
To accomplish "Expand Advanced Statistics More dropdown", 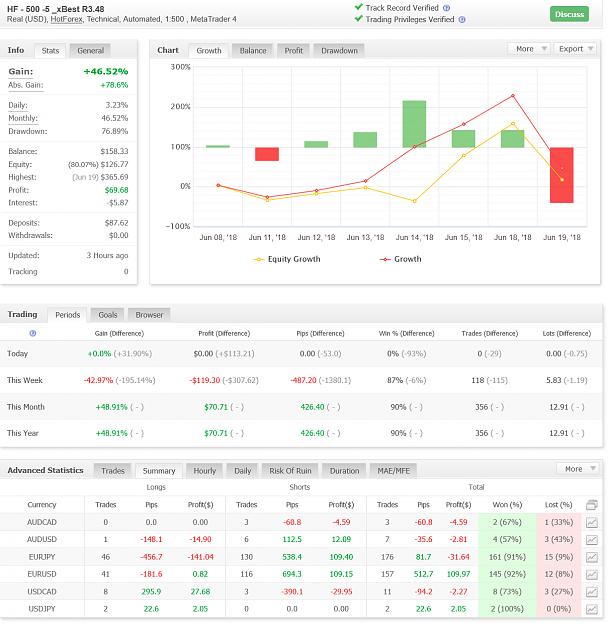I will pyautogui.click(x=578, y=469).
